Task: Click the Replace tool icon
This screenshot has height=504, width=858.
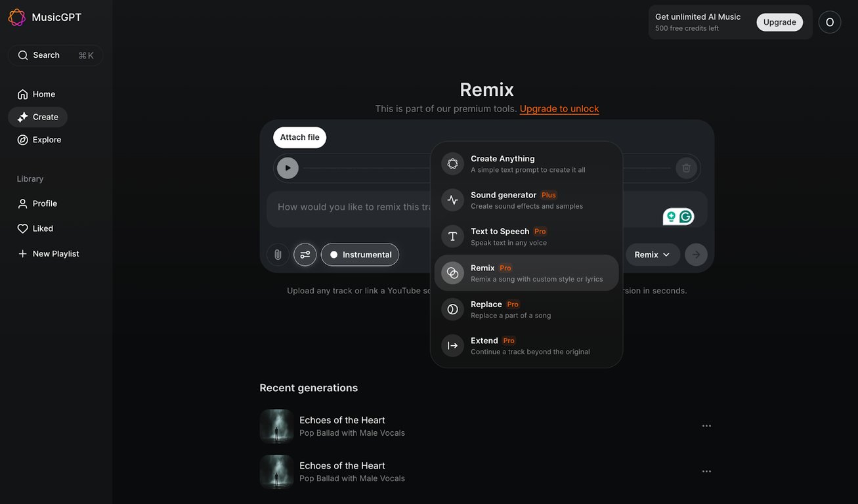Action: (x=452, y=309)
